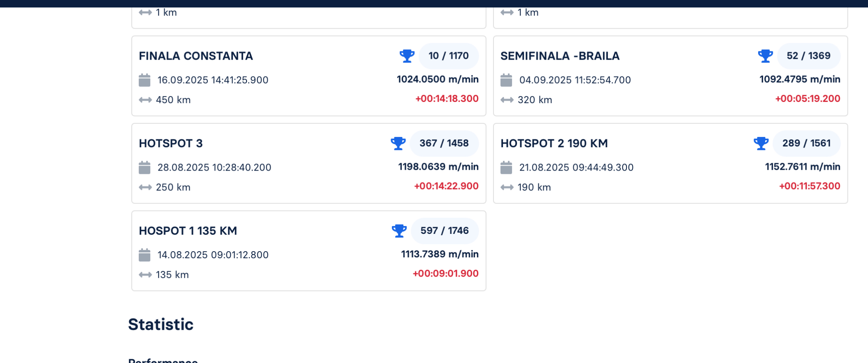868x363 pixels.
Task: Click the trophy icon on SEMIFINALA -BRAILA card
Action: [x=765, y=56]
